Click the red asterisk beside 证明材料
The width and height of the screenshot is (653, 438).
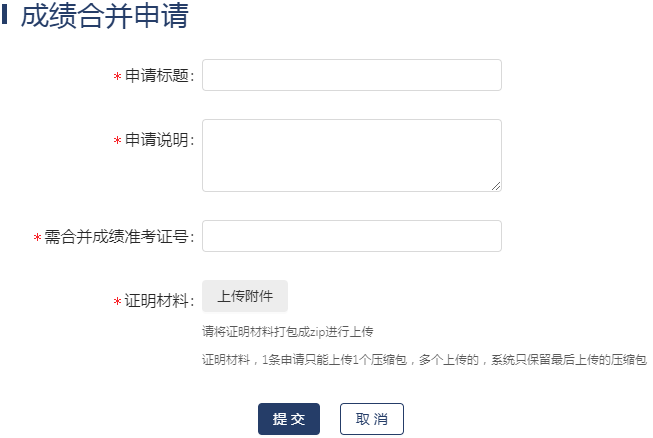click(x=117, y=301)
